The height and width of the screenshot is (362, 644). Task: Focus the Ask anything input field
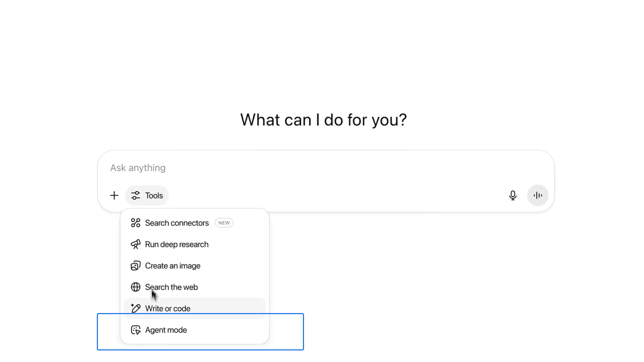325,168
